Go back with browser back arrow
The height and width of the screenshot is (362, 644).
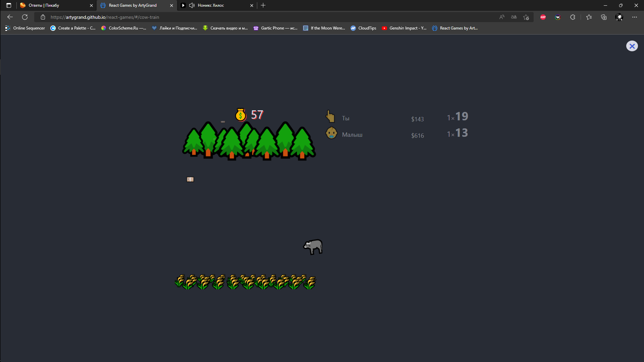coord(10,17)
